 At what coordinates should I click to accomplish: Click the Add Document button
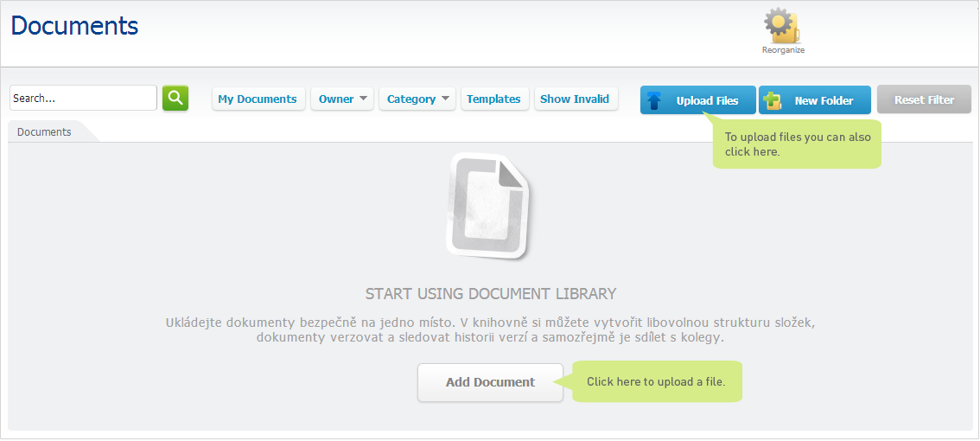tap(490, 382)
